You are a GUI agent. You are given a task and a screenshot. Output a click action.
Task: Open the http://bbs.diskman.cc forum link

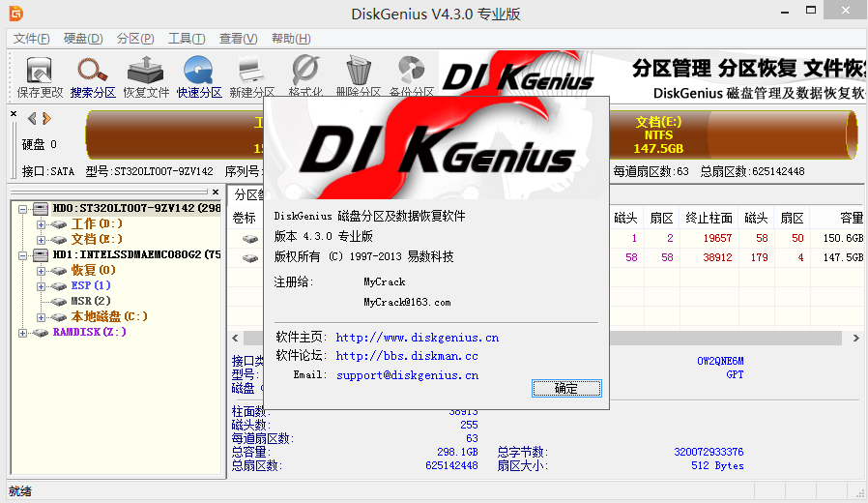[x=407, y=356]
